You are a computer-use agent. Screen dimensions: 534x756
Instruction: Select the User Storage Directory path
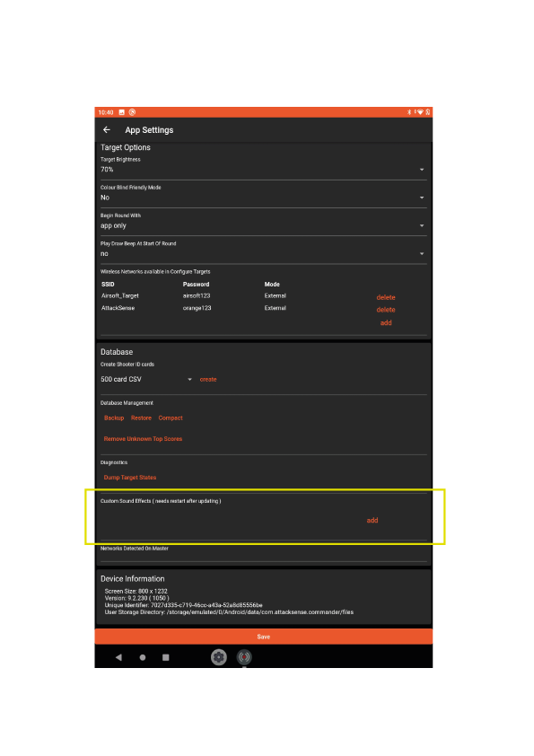pos(229,612)
